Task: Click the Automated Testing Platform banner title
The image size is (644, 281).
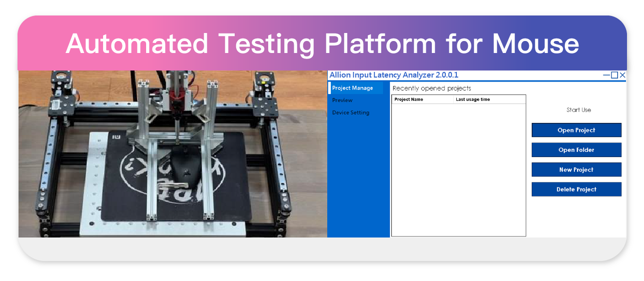Action: tap(322, 44)
